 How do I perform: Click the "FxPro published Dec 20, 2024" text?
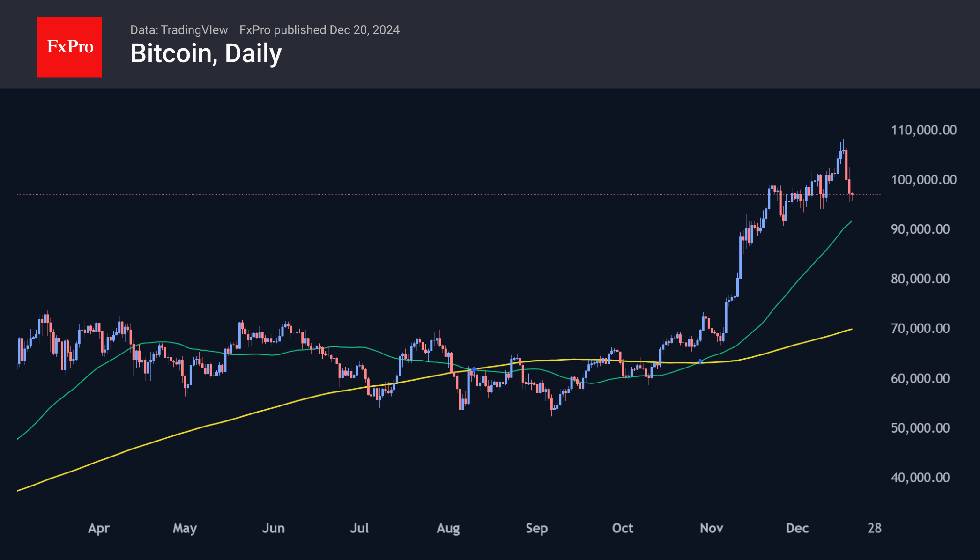[319, 30]
